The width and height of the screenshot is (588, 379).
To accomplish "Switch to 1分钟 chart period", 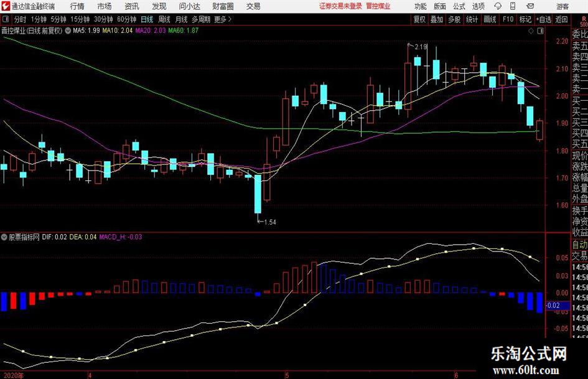I will [39, 19].
